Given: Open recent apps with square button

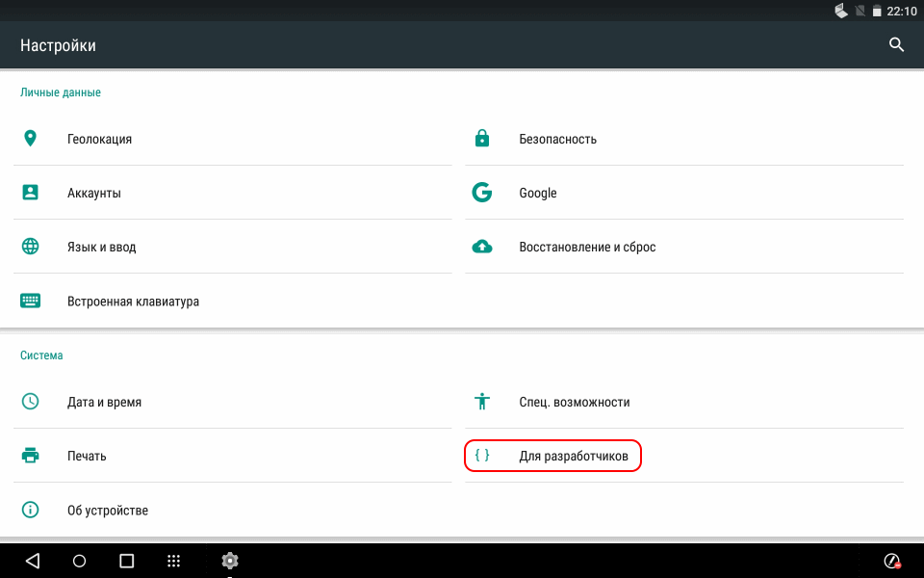Looking at the screenshot, I should [126, 561].
